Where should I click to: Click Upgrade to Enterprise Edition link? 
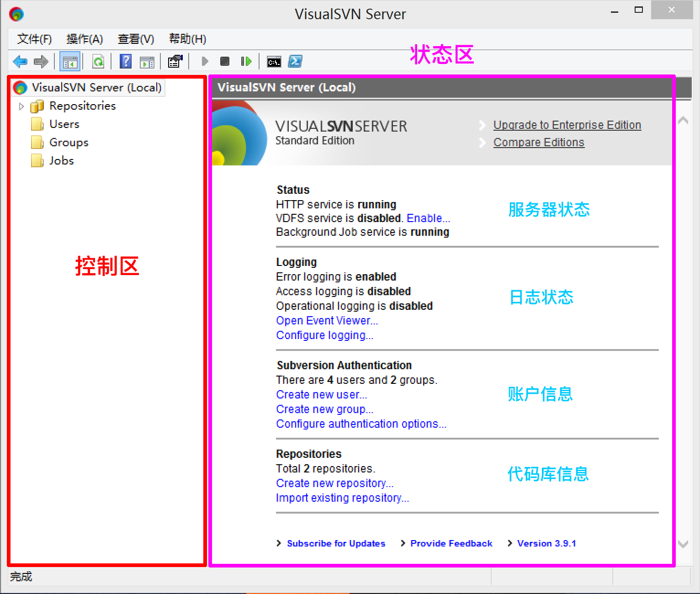click(x=567, y=125)
